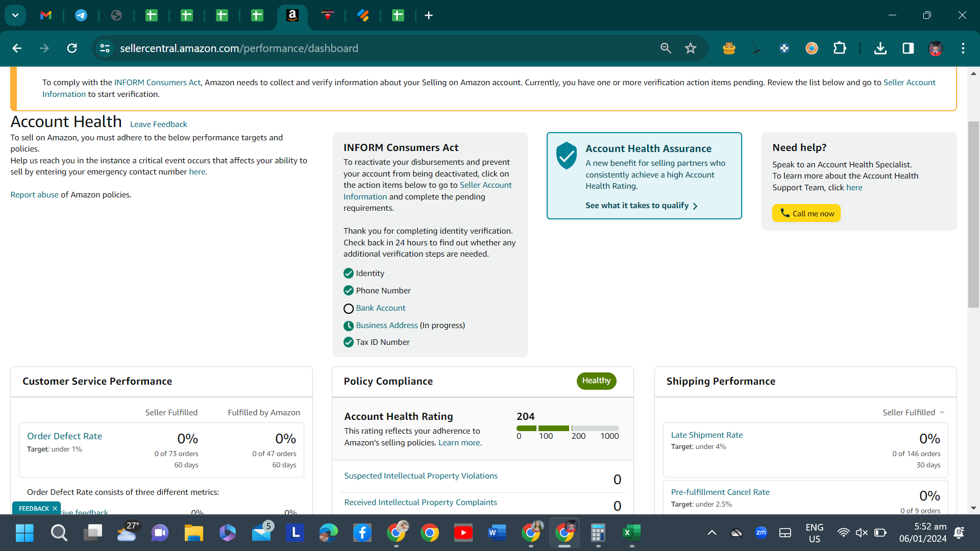Expand 'See what it takes to qualify'

[642, 206]
